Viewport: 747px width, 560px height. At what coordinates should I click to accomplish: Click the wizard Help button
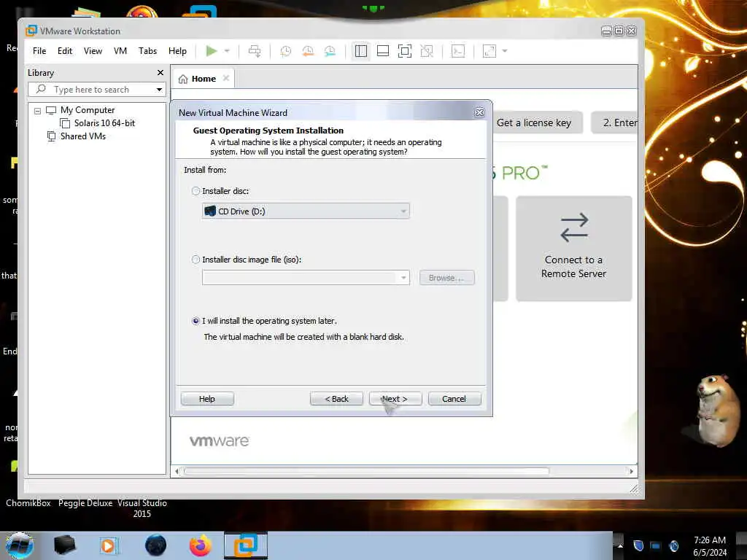[x=207, y=399]
